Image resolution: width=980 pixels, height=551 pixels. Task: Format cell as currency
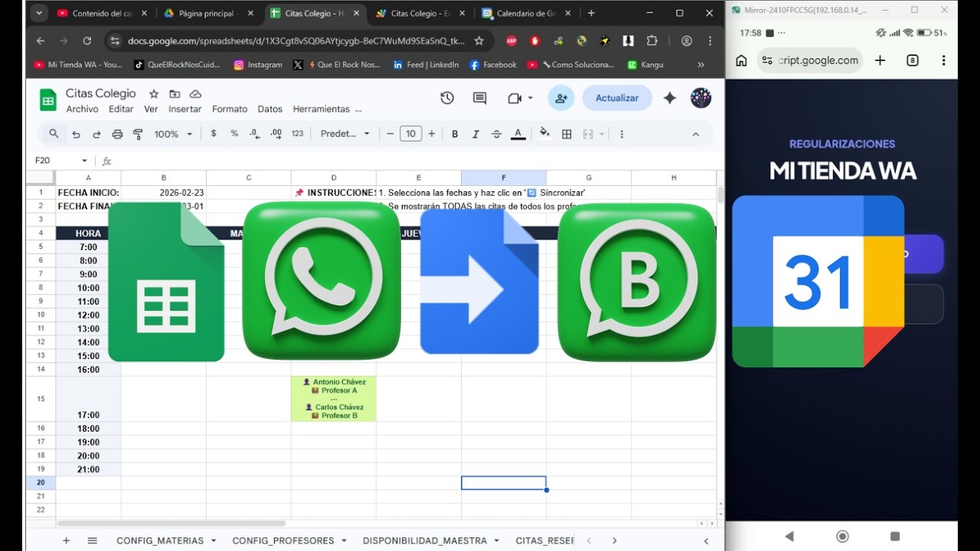[x=214, y=133]
